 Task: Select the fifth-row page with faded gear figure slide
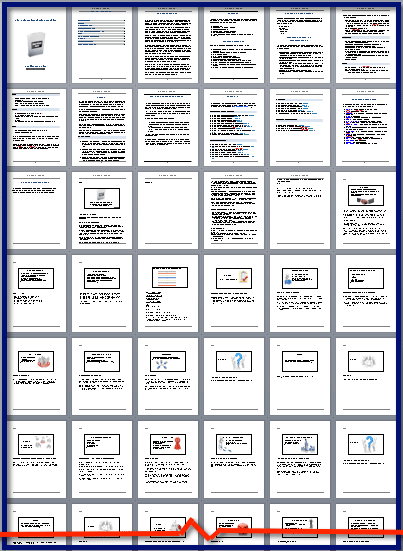pyautogui.click(x=366, y=376)
